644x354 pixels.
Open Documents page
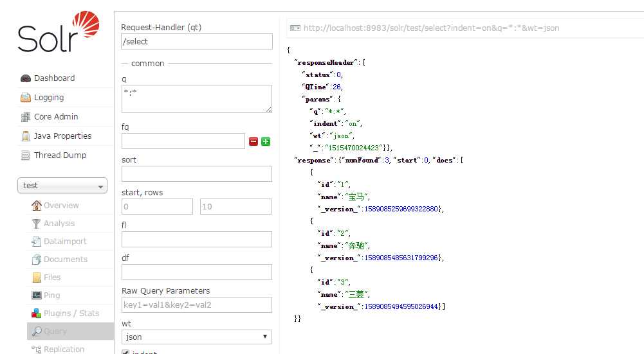(66, 260)
